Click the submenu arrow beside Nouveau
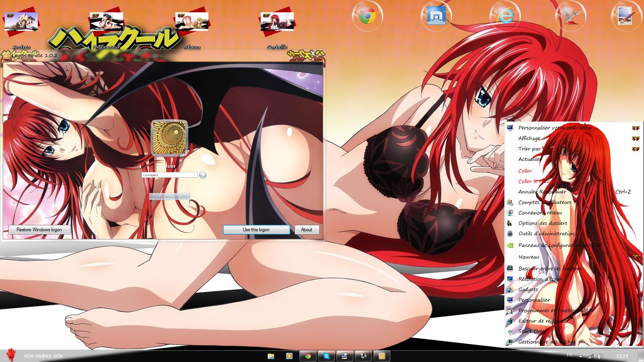Screen dimensions: 644x362 pos(636,257)
